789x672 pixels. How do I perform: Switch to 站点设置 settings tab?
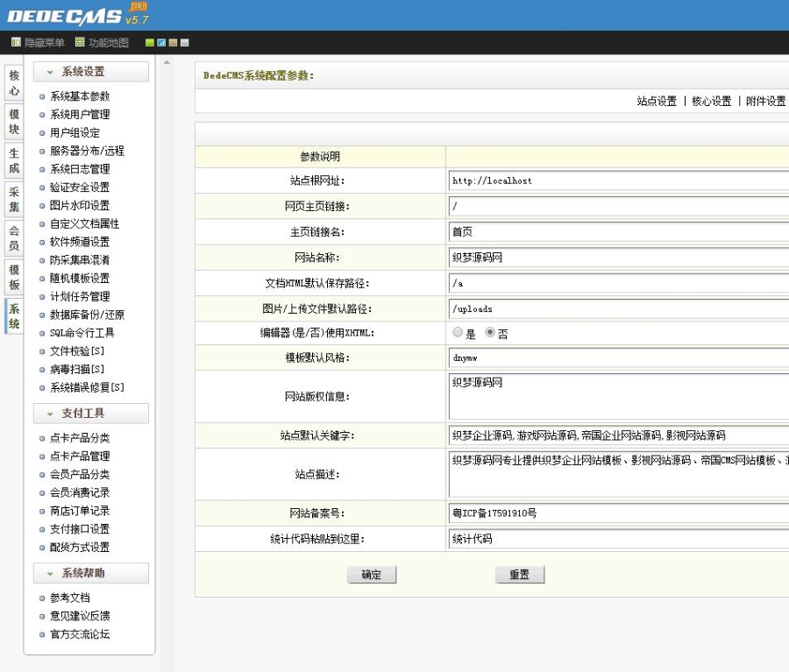tap(657, 101)
